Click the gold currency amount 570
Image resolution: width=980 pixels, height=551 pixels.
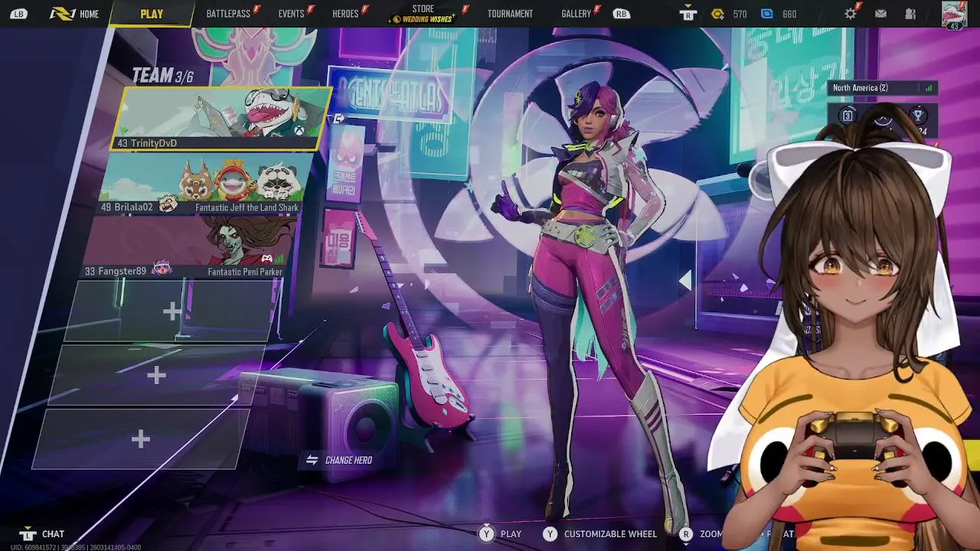[740, 15]
